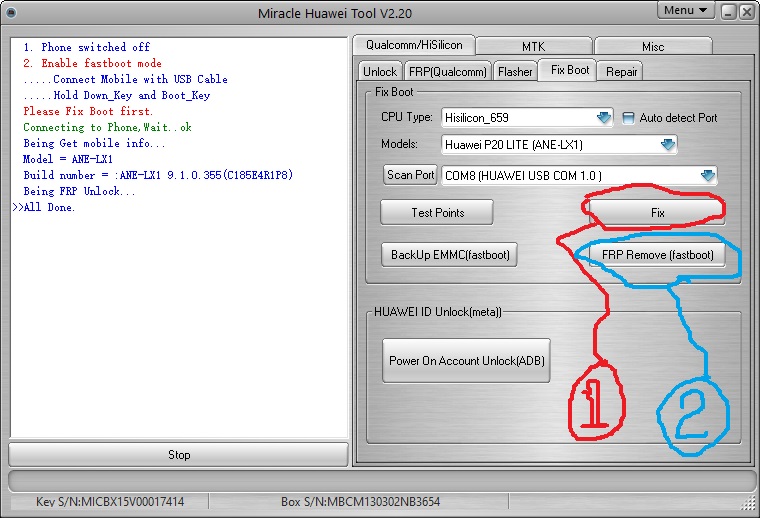
Task: Click '1. Phone switched off' log line
Action: pos(86,47)
